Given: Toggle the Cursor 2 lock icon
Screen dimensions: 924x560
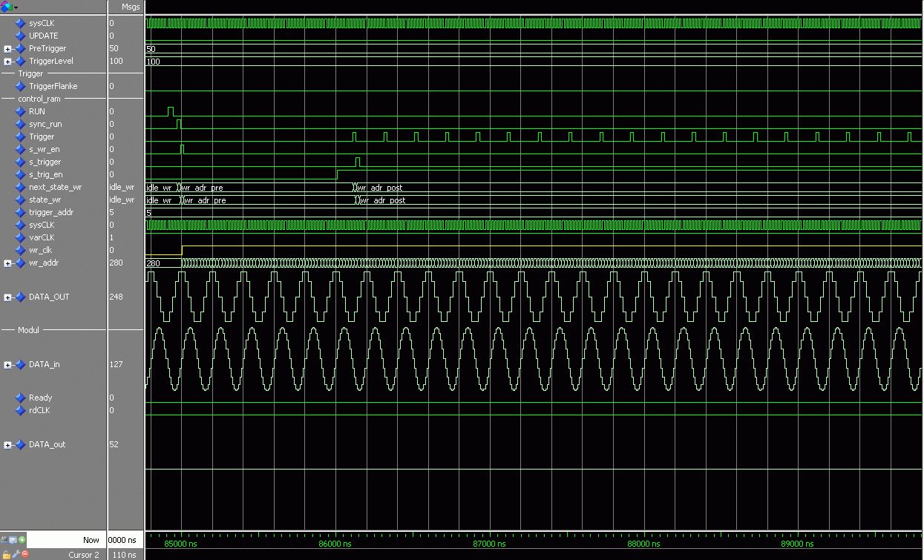Looking at the screenshot, I should click(7, 554).
